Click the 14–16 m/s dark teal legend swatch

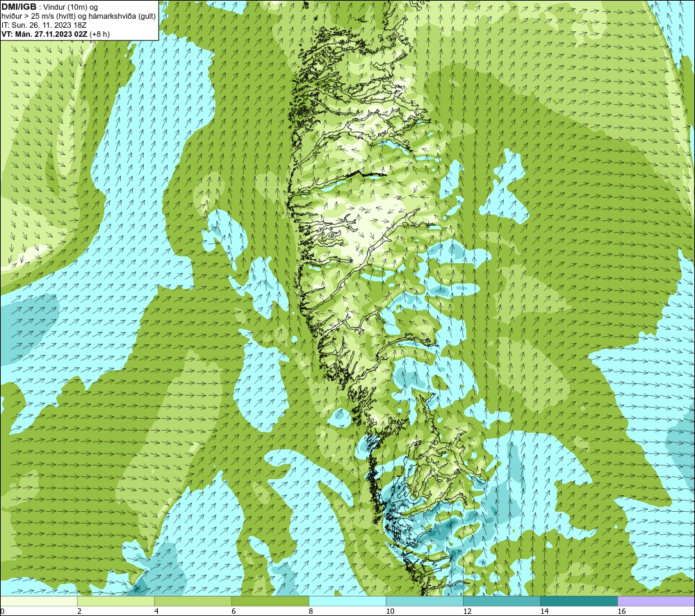coord(579,601)
